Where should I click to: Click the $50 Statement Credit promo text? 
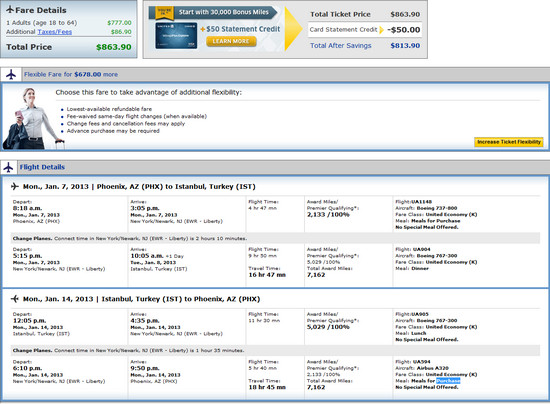240,29
